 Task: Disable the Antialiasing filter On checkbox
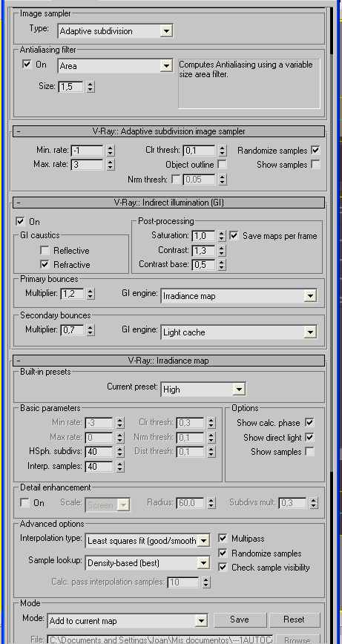27,65
